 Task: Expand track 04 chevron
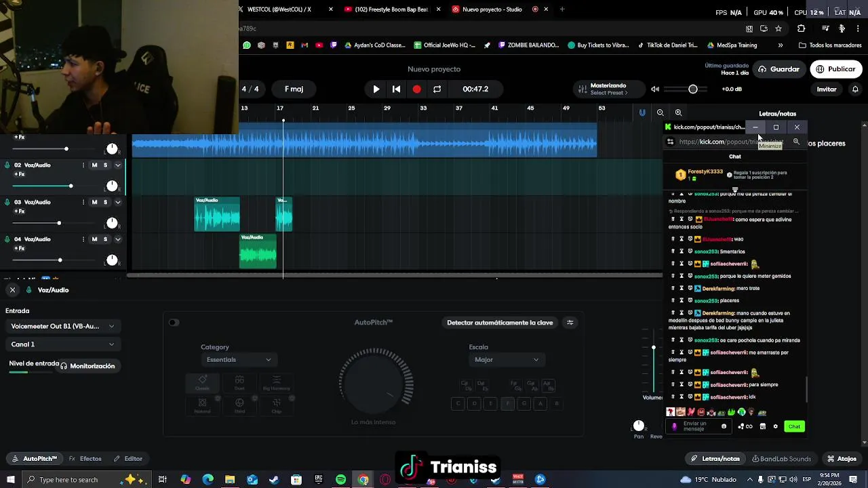point(117,239)
